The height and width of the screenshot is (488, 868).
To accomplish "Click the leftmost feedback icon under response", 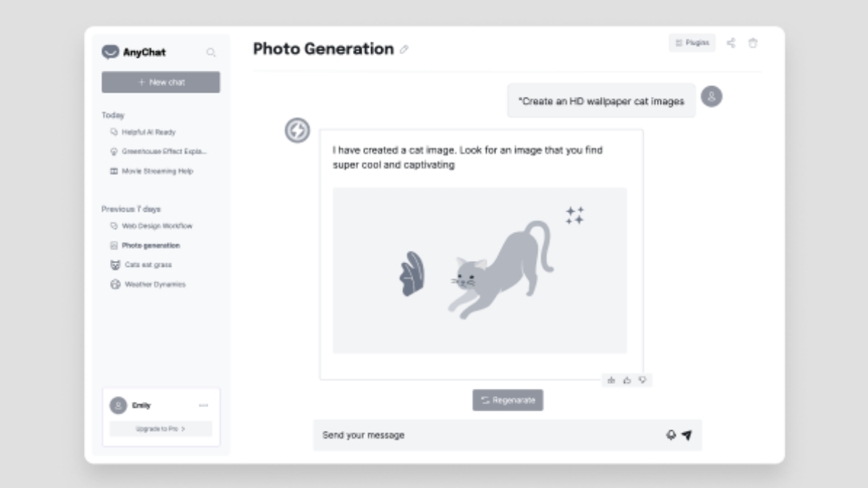I will [611, 380].
